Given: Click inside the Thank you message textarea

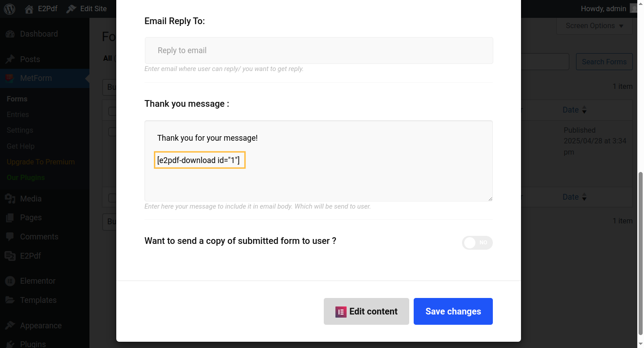Looking at the screenshot, I should [x=318, y=183].
